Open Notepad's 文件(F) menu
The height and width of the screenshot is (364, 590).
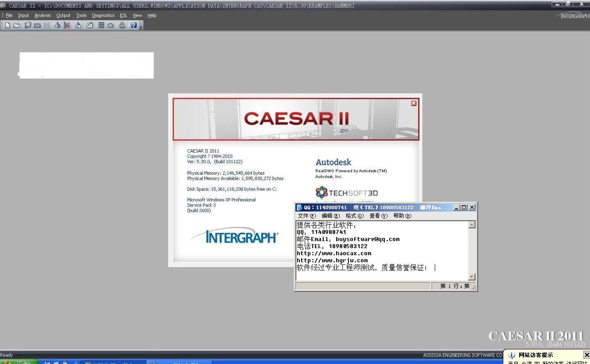click(x=307, y=216)
